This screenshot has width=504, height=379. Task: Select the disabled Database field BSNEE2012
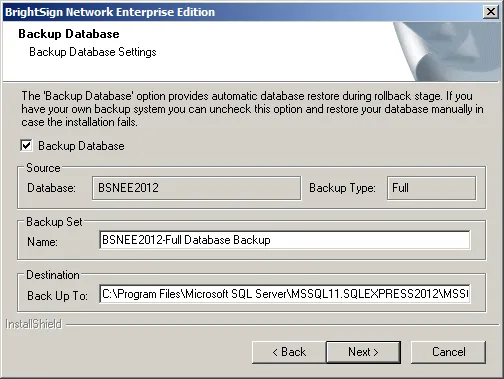coord(197,188)
